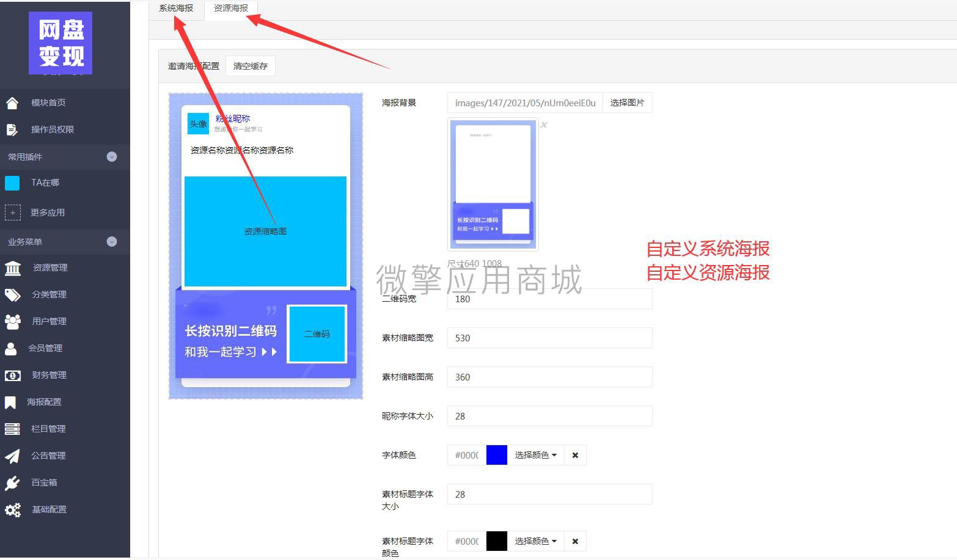Collapse the 常用插件 section
The width and height of the screenshot is (957, 560).
(x=112, y=157)
